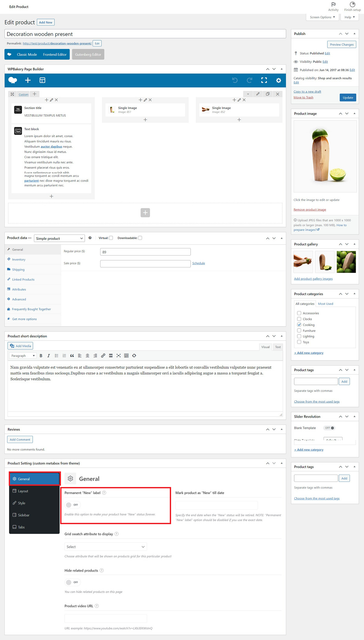
Task: Click help icon beside Hide related products
Action: tap(102, 570)
